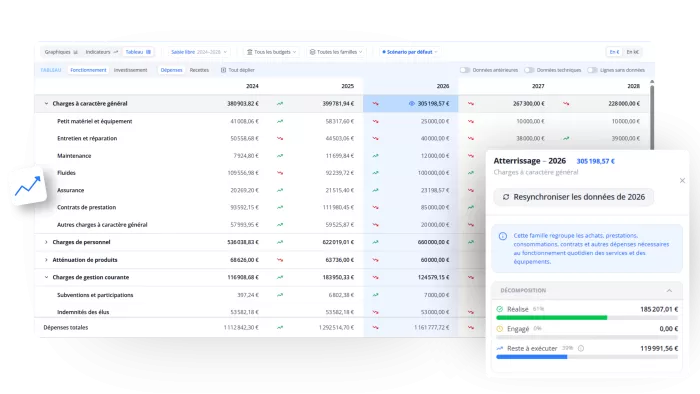This screenshot has height=394, width=700.
Task: Click trend icon after Contrats 93 592,15 €
Action: click(280, 207)
